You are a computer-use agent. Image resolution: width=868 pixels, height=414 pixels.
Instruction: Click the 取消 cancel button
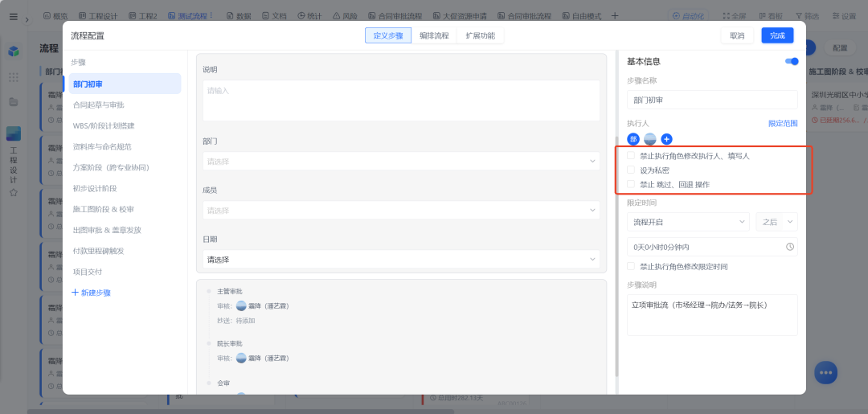(x=737, y=35)
